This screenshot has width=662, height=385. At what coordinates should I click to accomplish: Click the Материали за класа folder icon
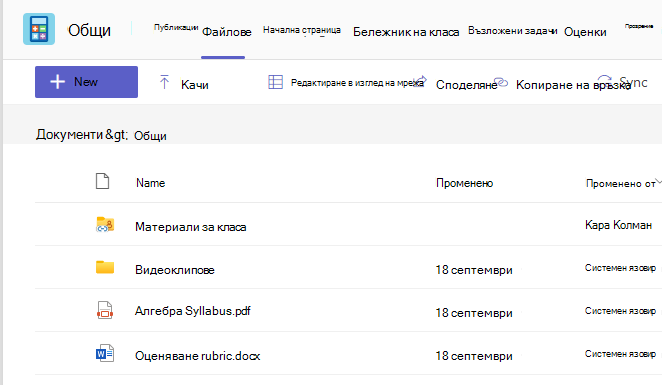coord(105,225)
